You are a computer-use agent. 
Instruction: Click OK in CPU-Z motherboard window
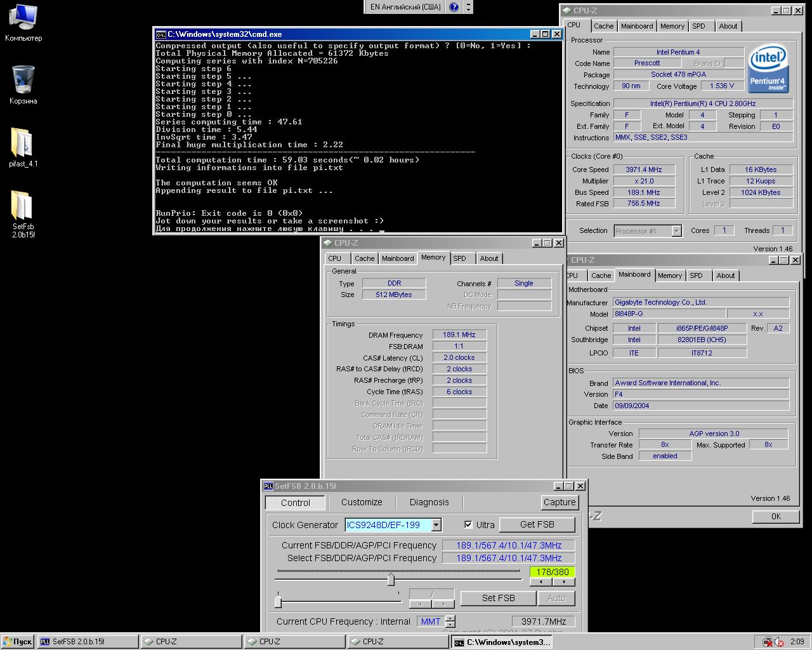776,517
